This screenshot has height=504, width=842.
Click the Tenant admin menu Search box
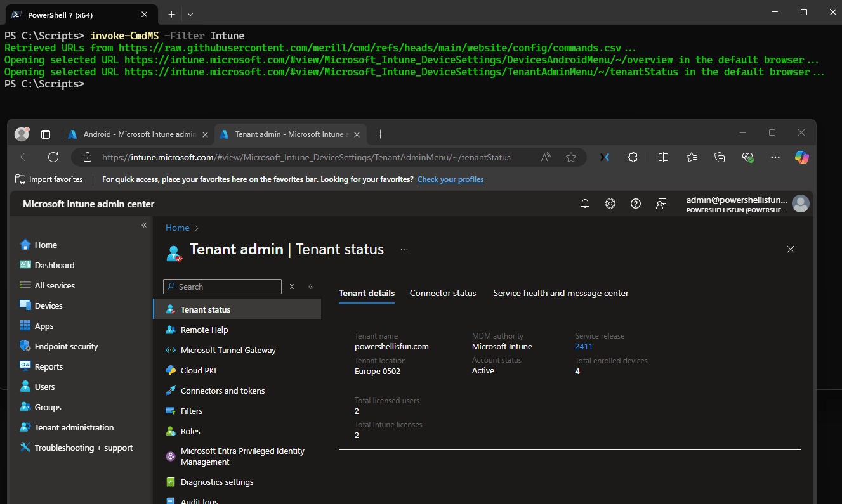[222, 287]
